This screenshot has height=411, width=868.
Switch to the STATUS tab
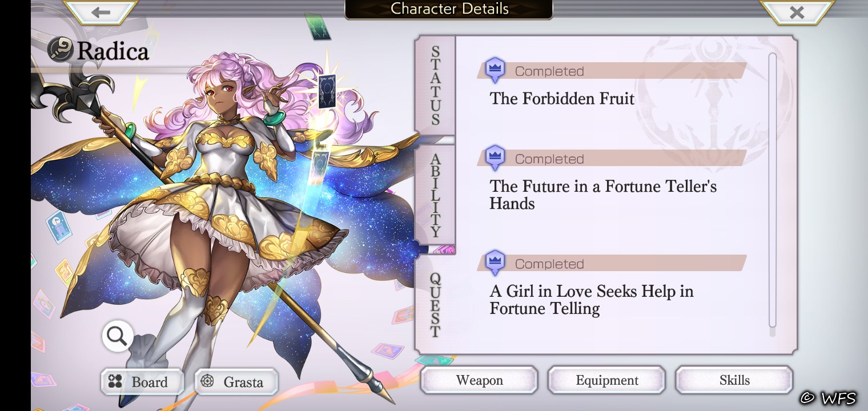pos(435,86)
